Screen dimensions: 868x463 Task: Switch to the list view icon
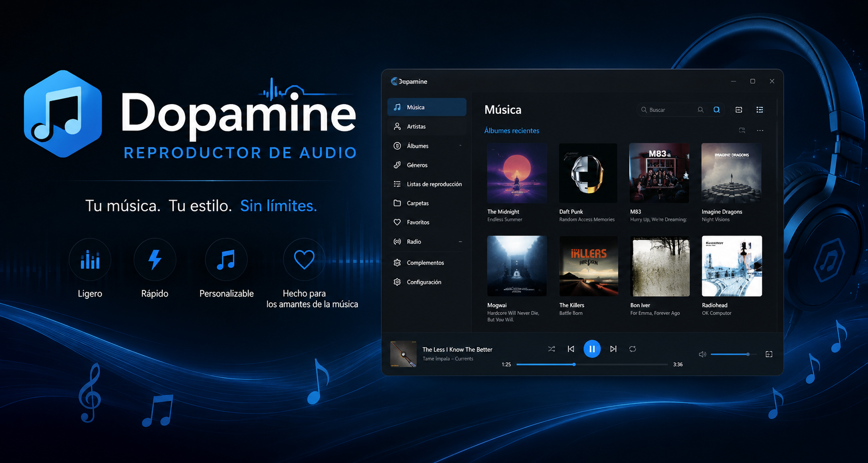coord(760,110)
